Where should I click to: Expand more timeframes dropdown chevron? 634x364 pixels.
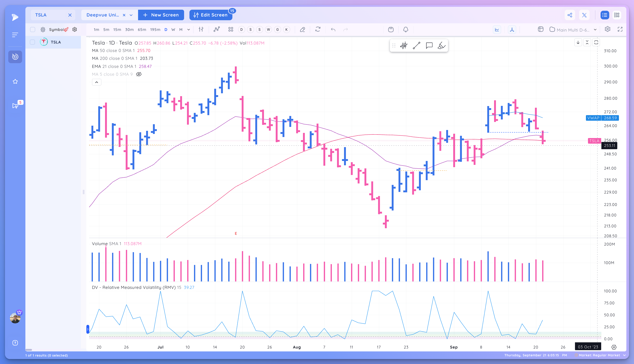pyautogui.click(x=188, y=30)
